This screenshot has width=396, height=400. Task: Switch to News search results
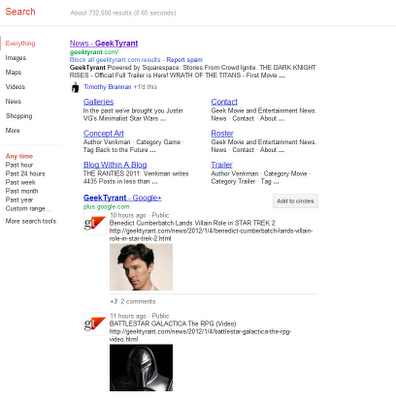[13, 101]
